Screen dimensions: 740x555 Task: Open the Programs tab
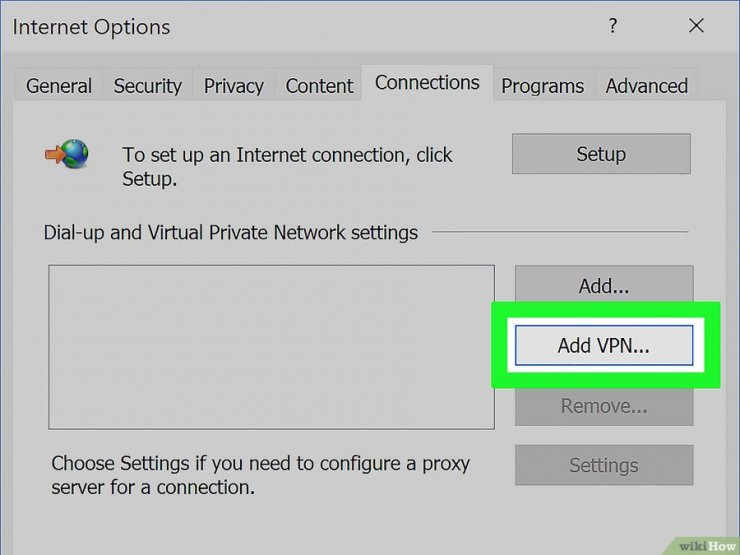542,85
